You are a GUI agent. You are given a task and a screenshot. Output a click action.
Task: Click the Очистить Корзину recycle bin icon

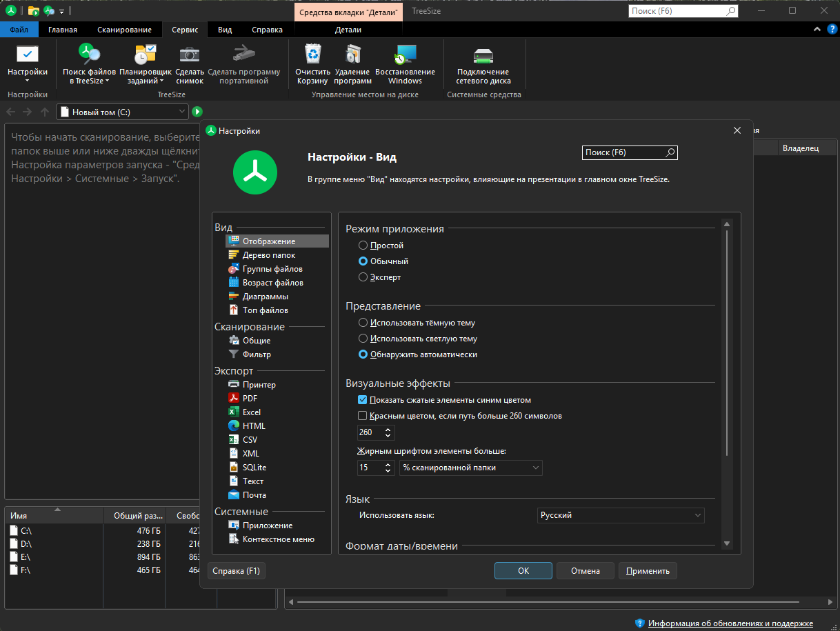(x=312, y=54)
